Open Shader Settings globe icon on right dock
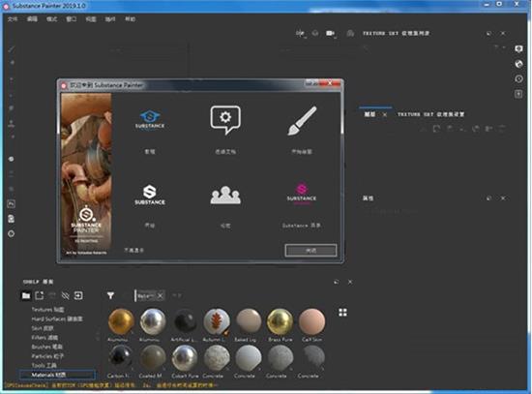Image resolution: width=532 pixels, height=394 pixels. coord(518,64)
